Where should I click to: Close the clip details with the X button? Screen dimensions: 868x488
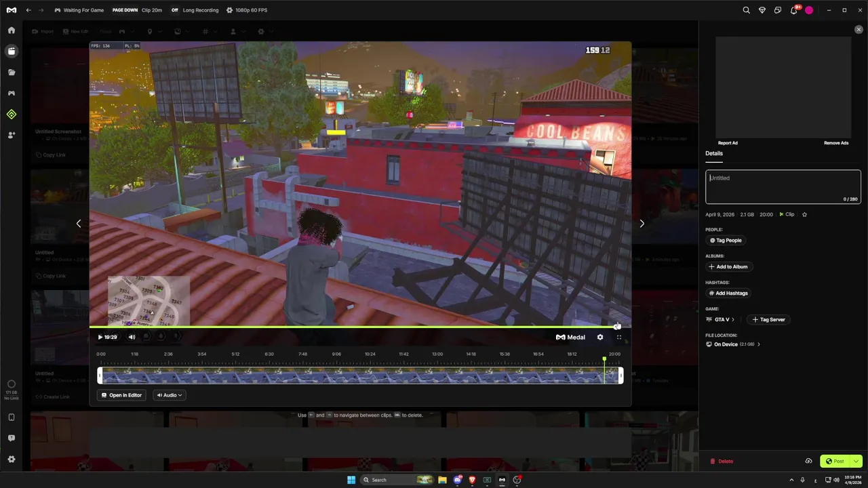point(859,30)
